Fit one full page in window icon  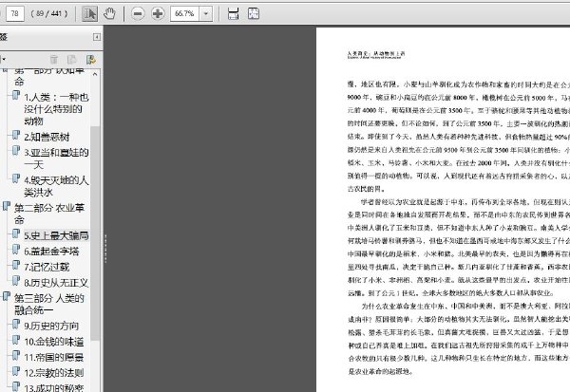(x=254, y=14)
